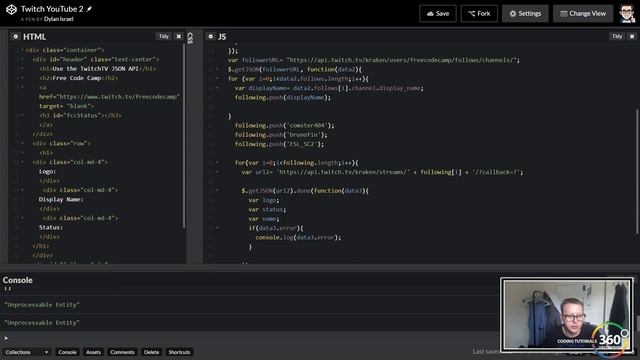Click the console.log(data3.error) line
640x360 pixels.
tap(298, 237)
